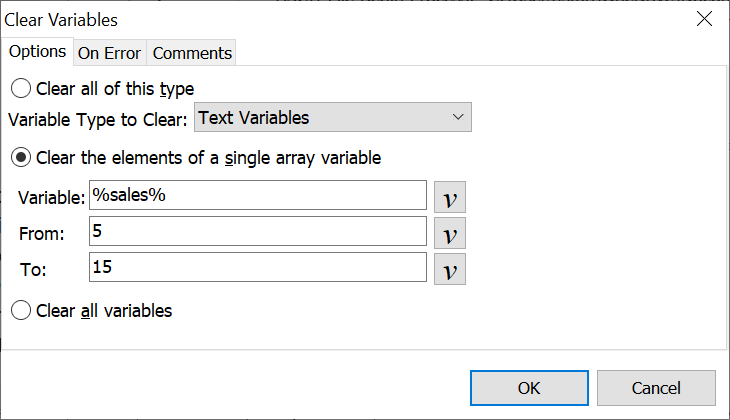Screen dimensions: 730x420
Task: Click the variable picker icon beside %sales% field
Action: 450,197
